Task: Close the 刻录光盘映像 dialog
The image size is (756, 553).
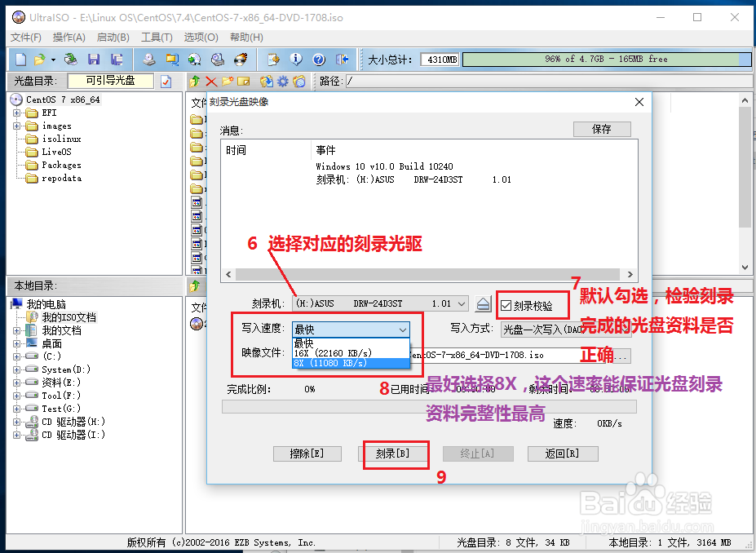Action: [x=639, y=102]
